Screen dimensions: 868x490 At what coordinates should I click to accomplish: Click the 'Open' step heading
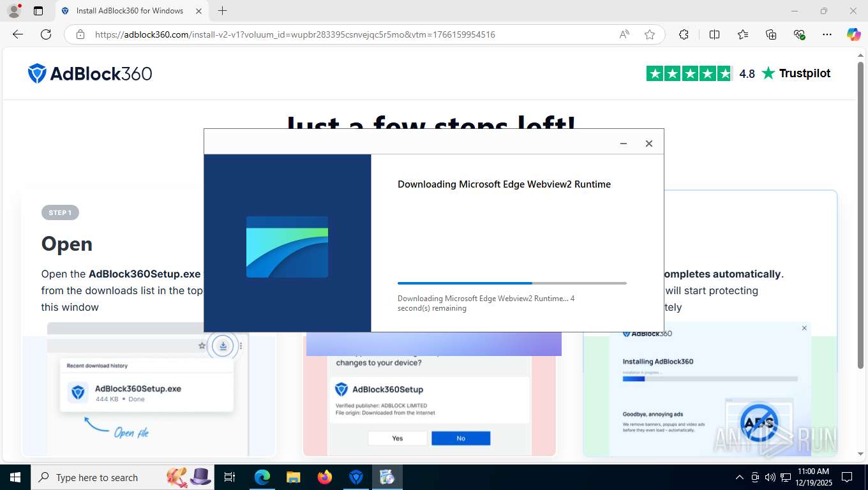67,244
